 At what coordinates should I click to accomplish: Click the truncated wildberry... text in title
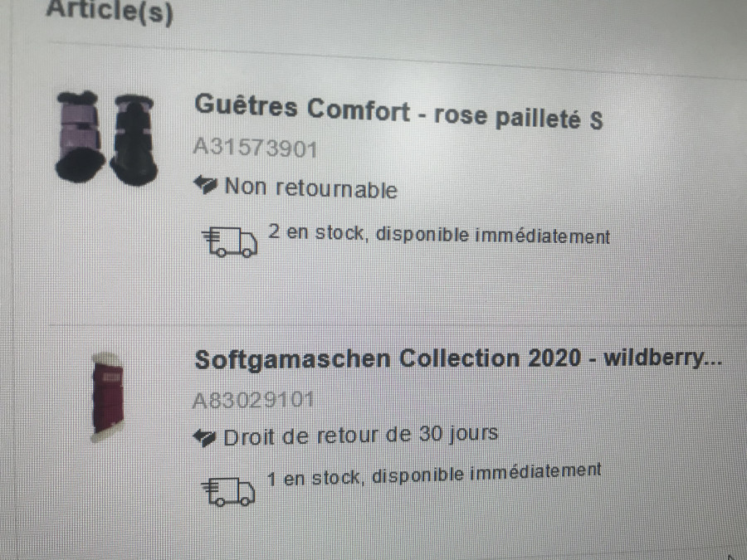pos(662,358)
